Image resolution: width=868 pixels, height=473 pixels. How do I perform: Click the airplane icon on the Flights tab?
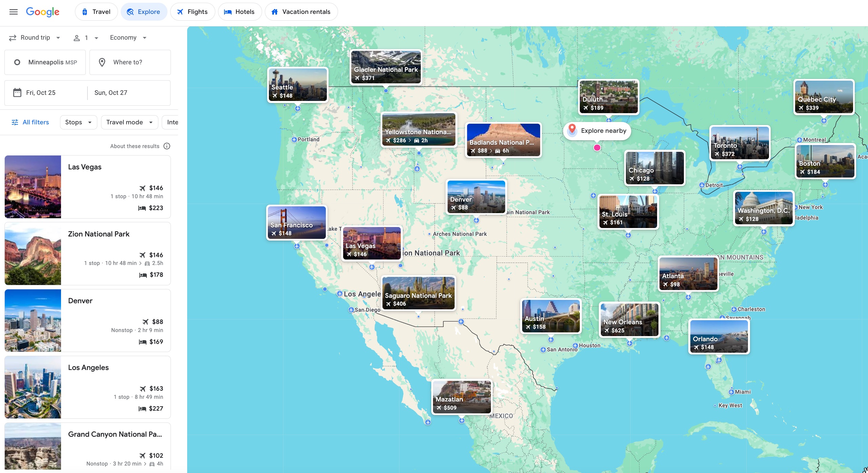click(180, 12)
